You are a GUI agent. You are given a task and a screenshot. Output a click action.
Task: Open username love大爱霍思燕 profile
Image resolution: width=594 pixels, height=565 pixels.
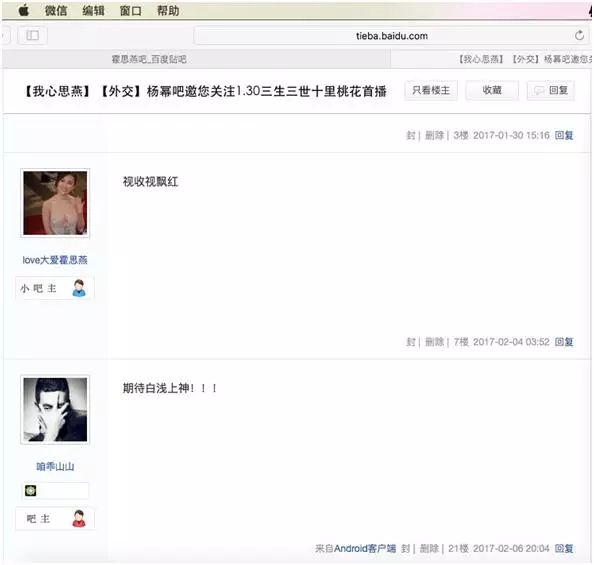pos(55,260)
